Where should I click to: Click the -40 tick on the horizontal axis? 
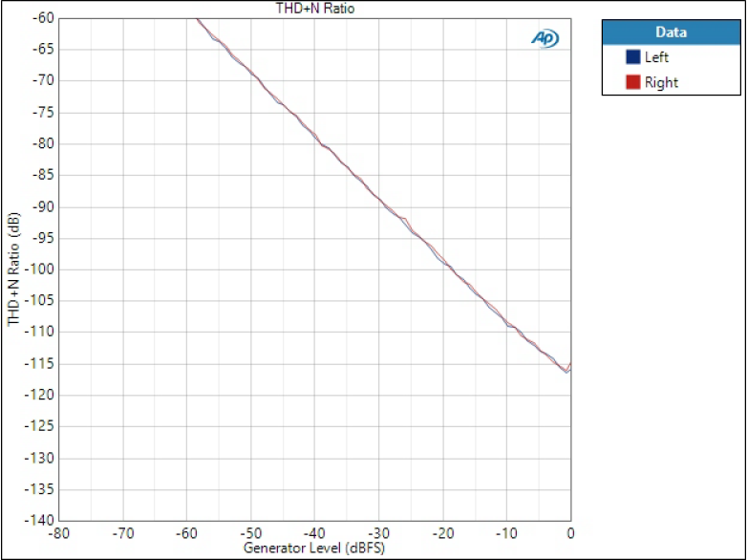pos(314,533)
